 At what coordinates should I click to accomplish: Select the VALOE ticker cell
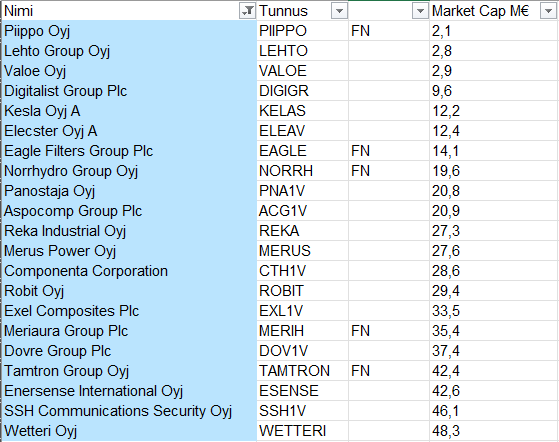(x=302, y=71)
